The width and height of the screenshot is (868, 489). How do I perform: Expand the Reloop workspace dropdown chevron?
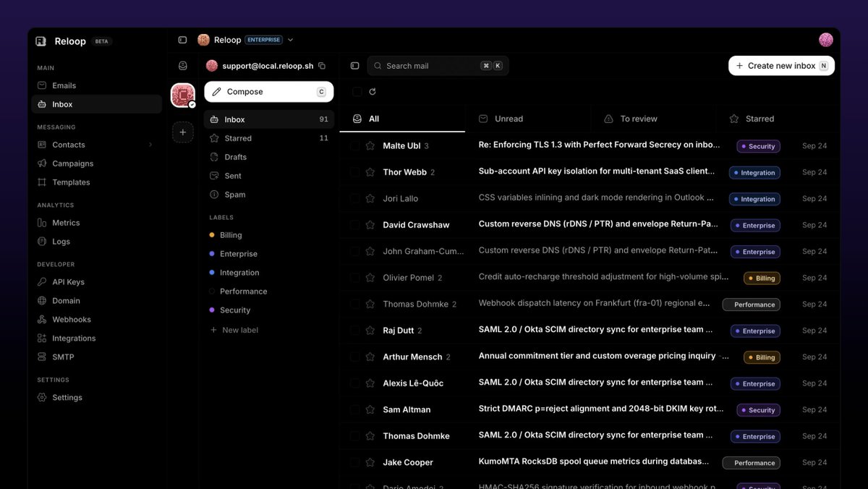point(291,40)
